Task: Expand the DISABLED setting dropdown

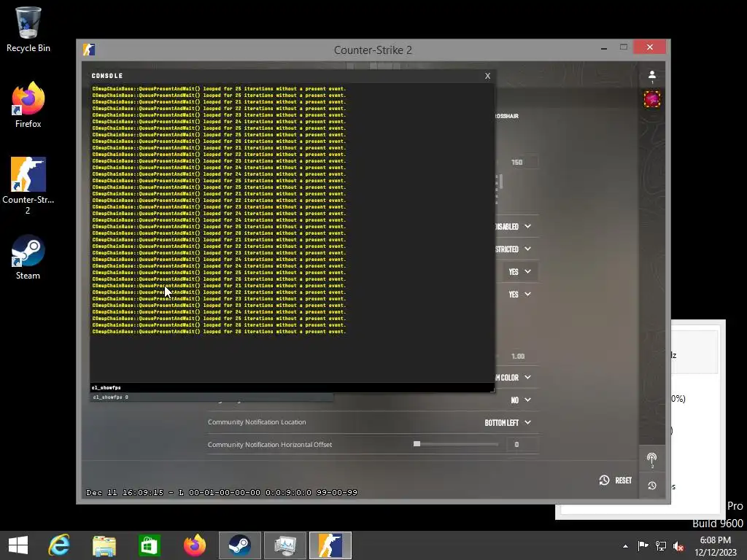Action: [x=513, y=227]
